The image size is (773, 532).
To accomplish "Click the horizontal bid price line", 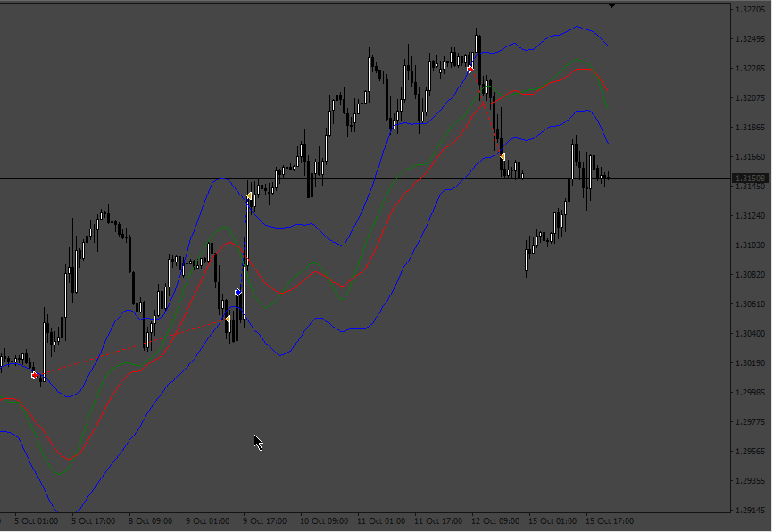I will [x=365, y=178].
